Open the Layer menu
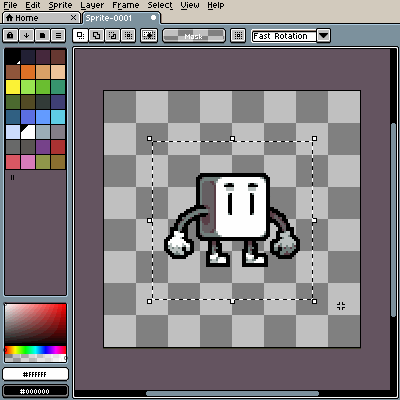 (x=92, y=5)
